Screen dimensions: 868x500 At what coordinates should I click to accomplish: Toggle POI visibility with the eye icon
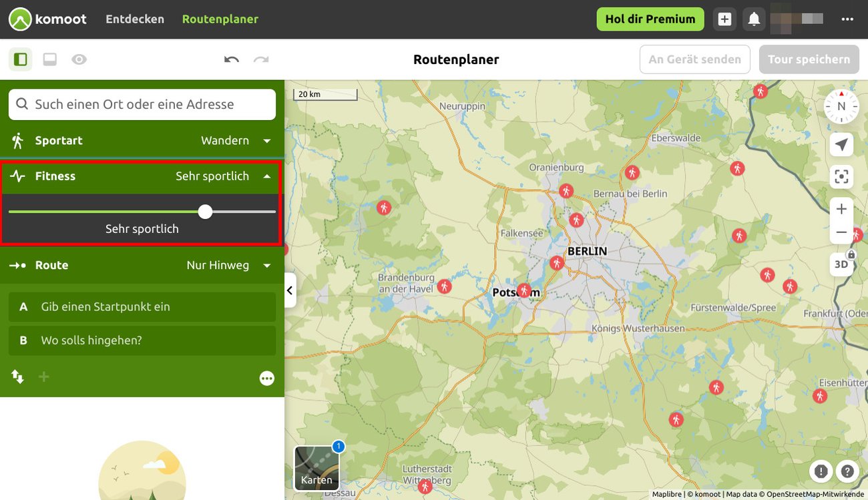(79, 59)
